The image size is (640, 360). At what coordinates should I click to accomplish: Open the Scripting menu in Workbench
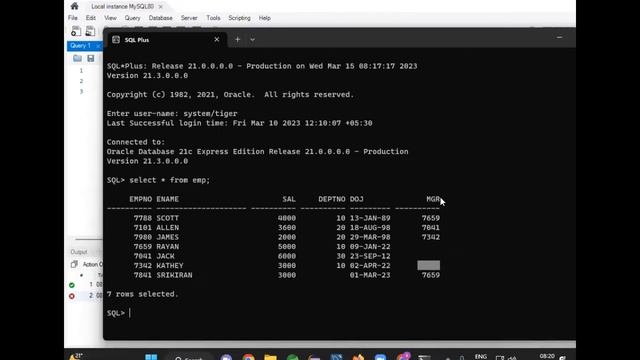[x=239, y=18]
